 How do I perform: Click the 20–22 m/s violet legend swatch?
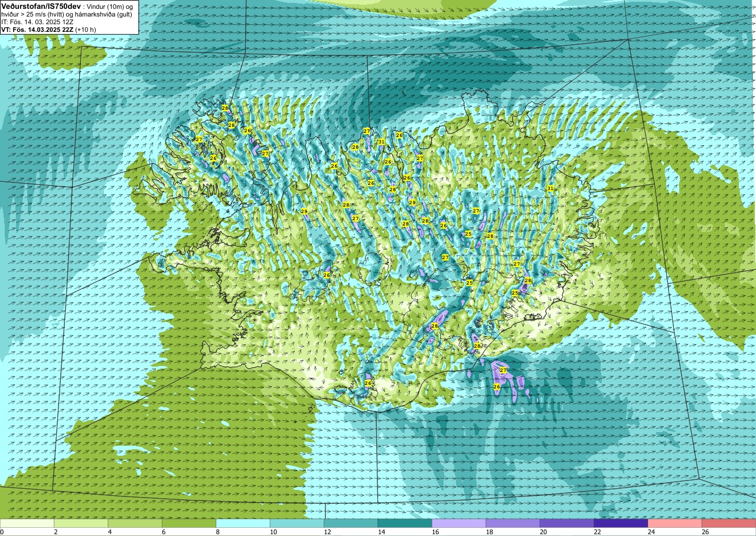[x=567, y=523]
